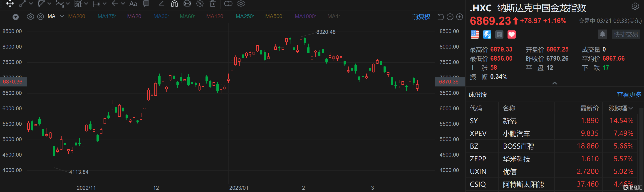
Task: Click the MA60 legend label
Action: [188, 17]
